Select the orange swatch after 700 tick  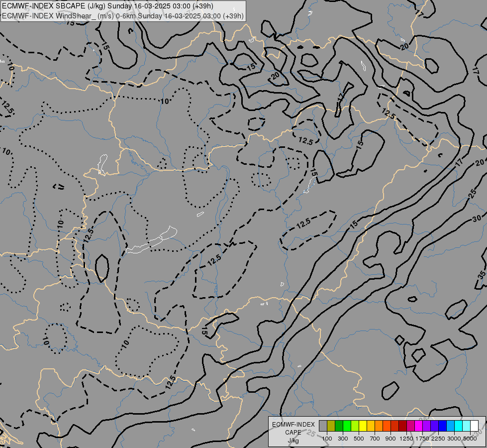379,426
